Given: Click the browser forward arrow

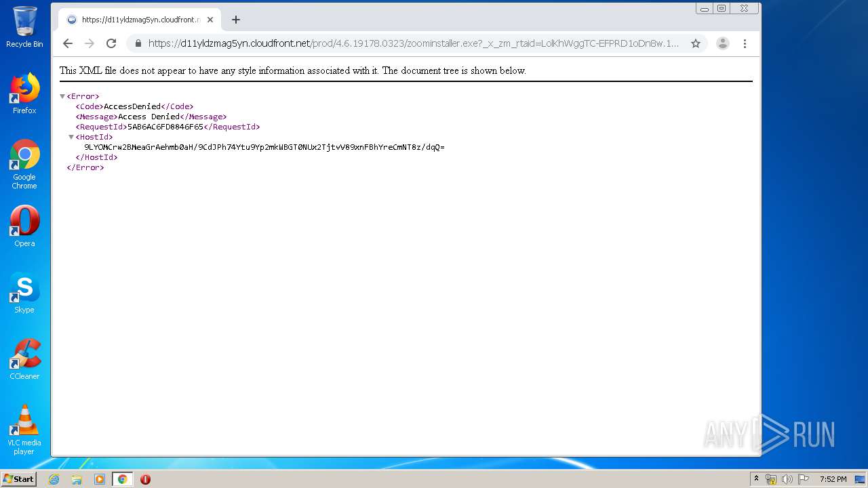Looking at the screenshot, I should (x=90, y=43).
